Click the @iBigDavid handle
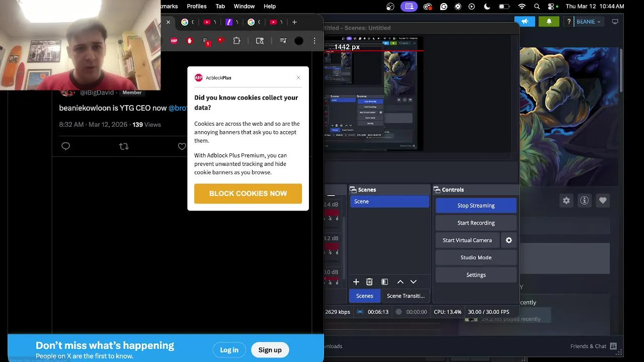 (97, 93)
